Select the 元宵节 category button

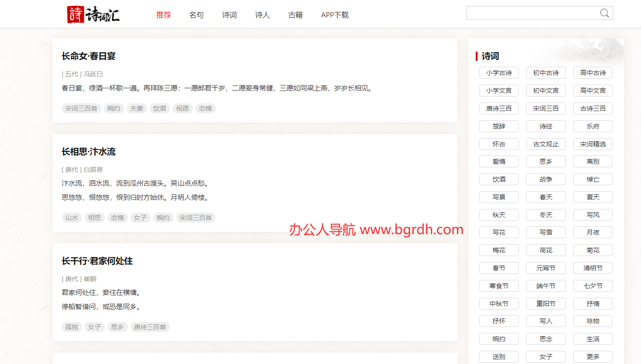(546, 268)
